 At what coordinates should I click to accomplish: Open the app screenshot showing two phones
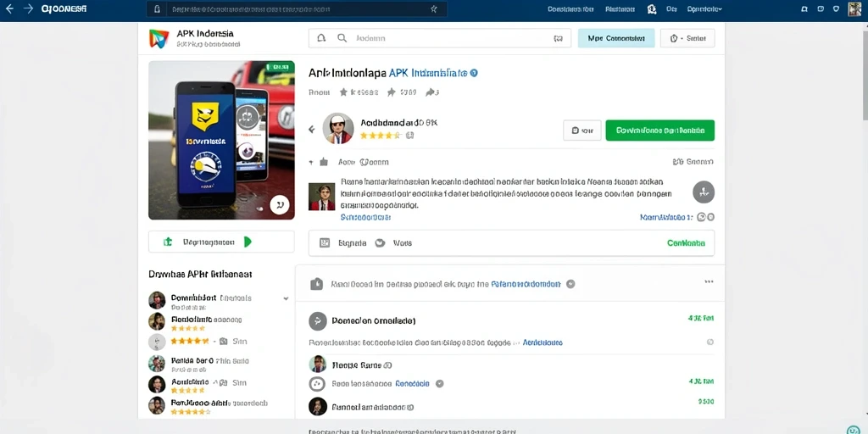coord(221,140)
